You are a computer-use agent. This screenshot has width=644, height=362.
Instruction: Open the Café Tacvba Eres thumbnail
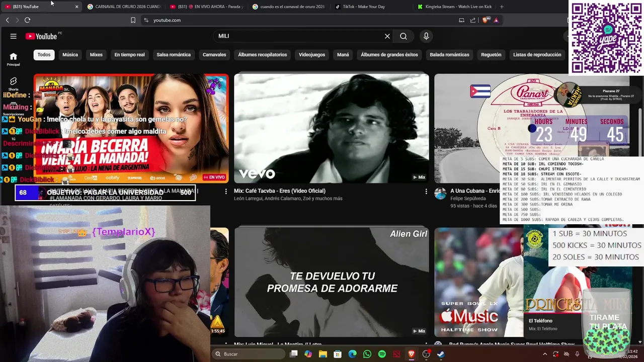(x=332, y=128)
